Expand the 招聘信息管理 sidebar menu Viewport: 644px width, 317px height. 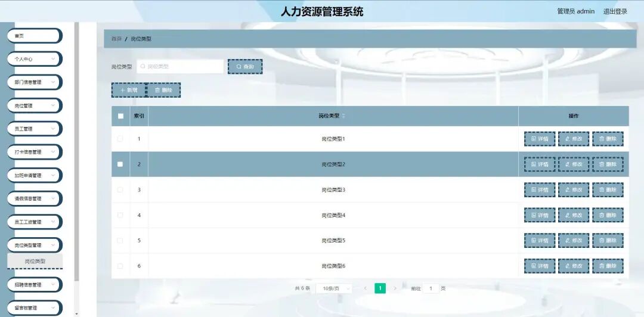click(x=35, y=285)
